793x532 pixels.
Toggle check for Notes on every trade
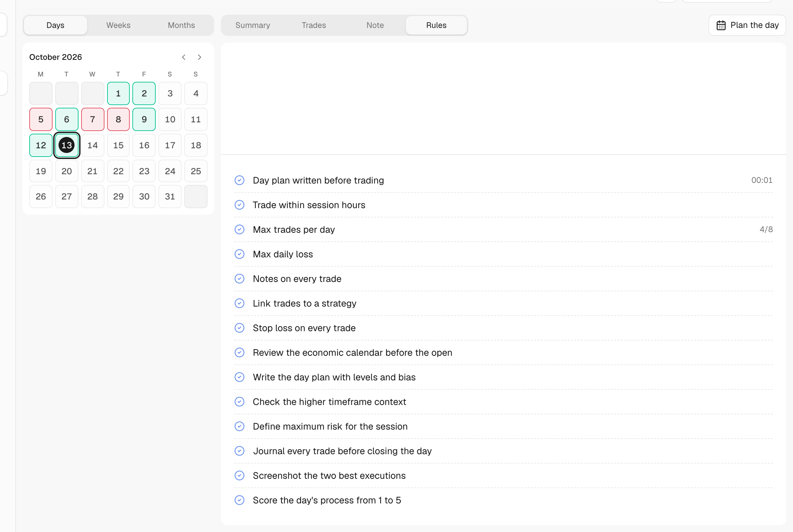[x=239, y=279]
